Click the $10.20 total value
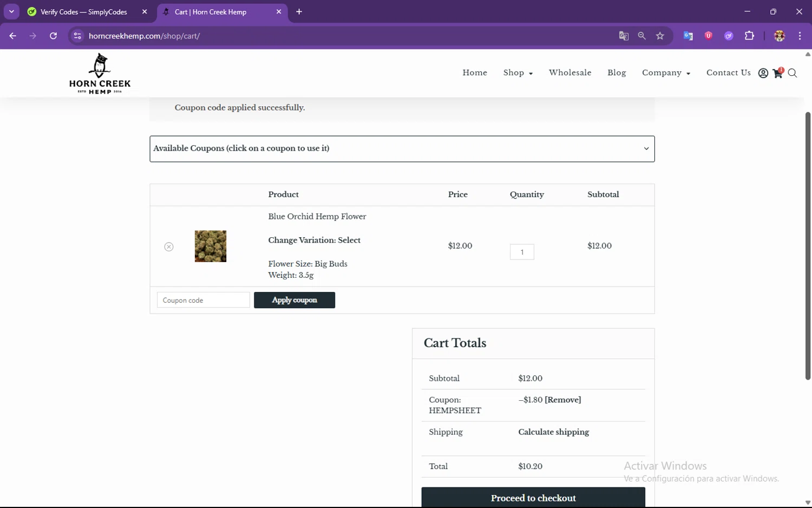The height and width of the screenshot is (508, 812). tap(530, 466)
